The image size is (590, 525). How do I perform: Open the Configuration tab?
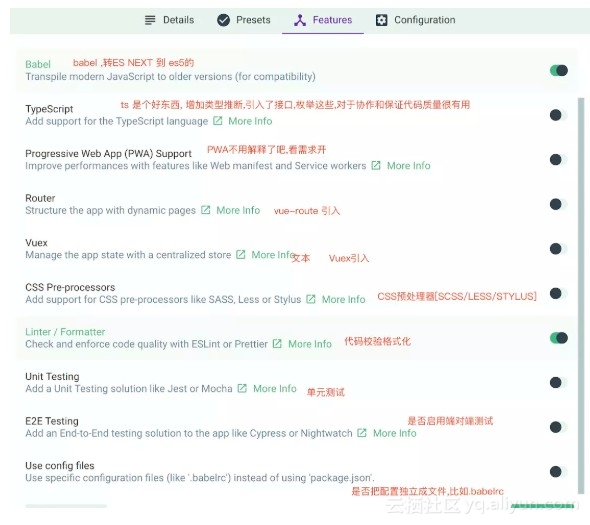(x=415, y=20)
